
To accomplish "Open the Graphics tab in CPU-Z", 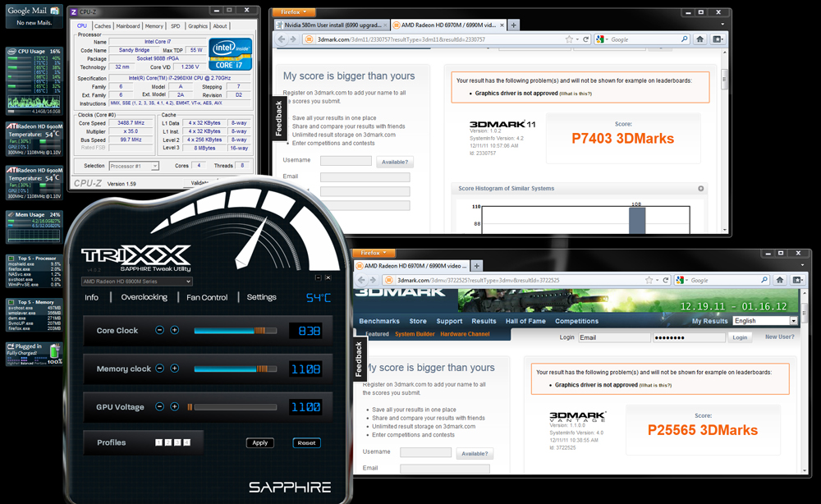I will [198, 25].
